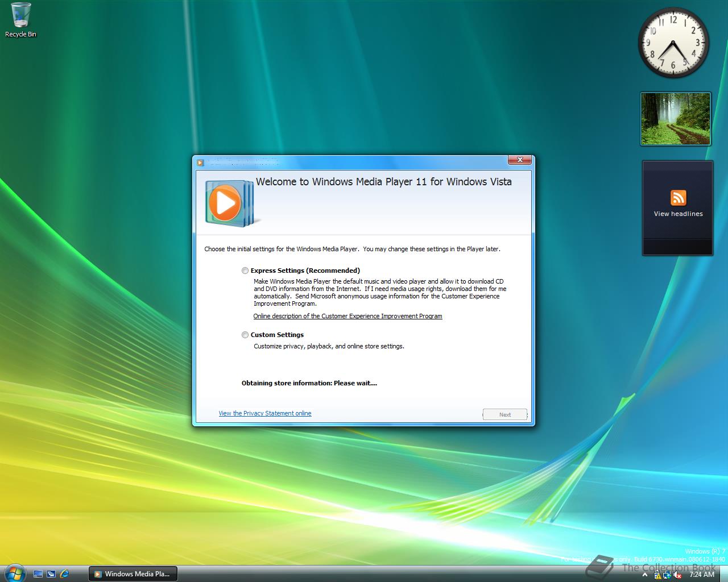
Task: Click Switch between windows quick launch icon
Action: 51,574
